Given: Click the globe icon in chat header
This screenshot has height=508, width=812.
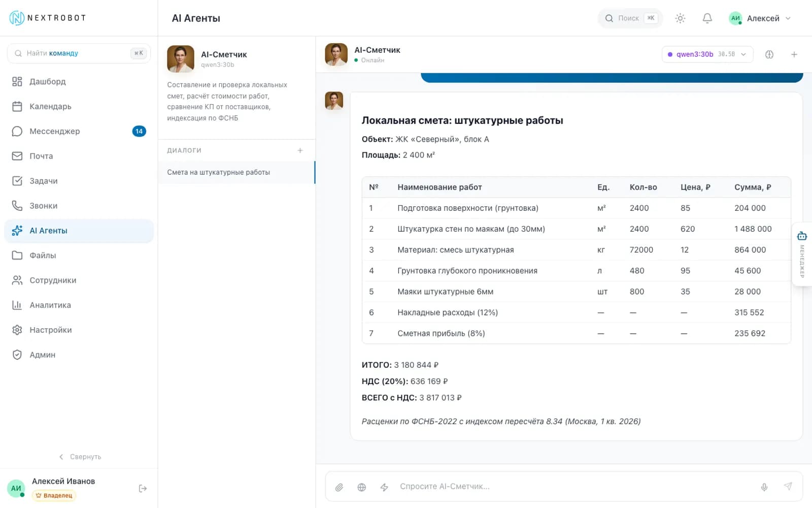Looking at the screenshot, I should coord(769,54).
